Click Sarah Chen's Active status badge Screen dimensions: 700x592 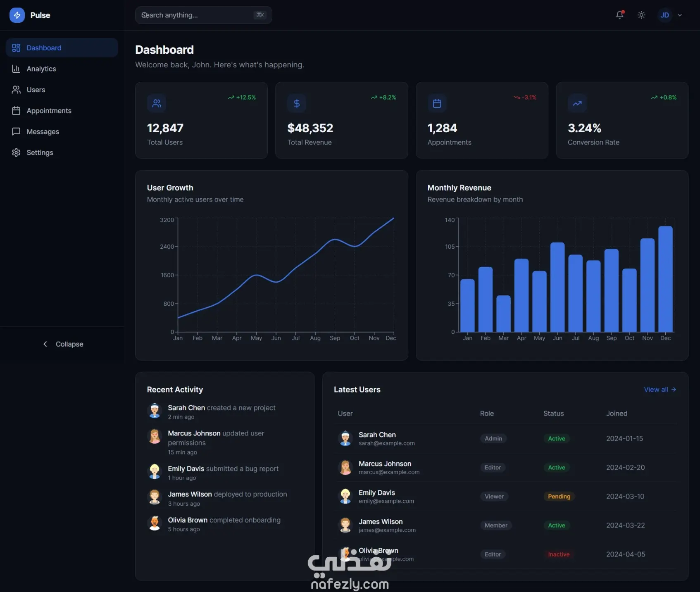click(x=557, y=439)
